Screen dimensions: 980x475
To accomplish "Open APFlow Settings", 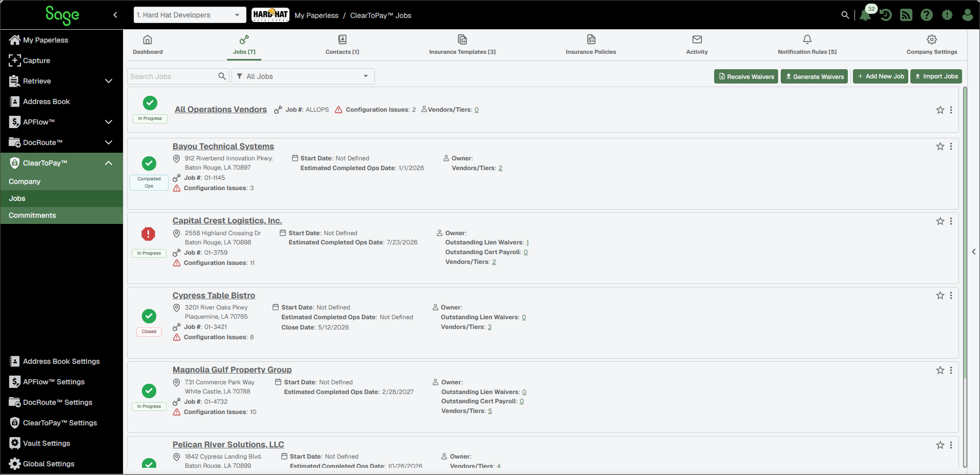I will tap(61, 382).
